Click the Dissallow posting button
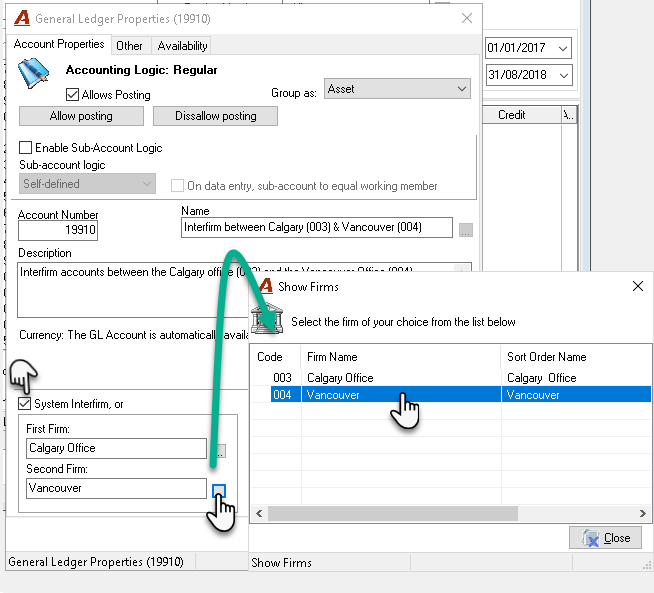The height and width of the screenshot is (593, 654). point(215,116)
